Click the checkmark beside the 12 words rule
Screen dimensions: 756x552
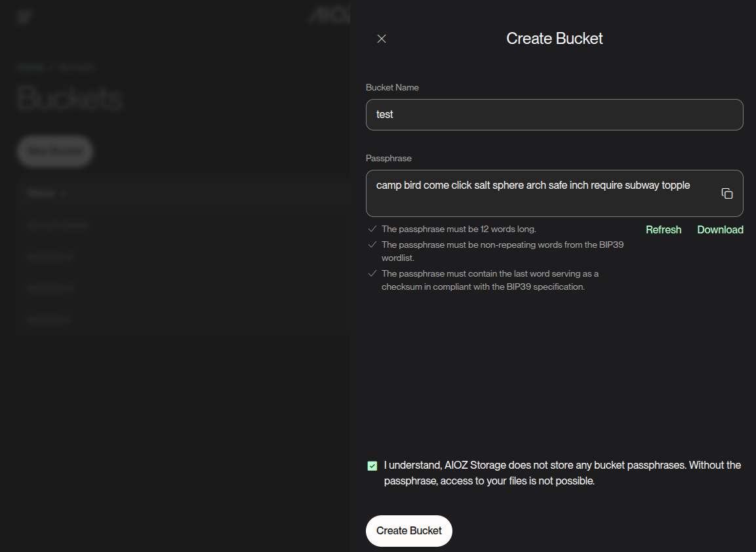(372, 229)
